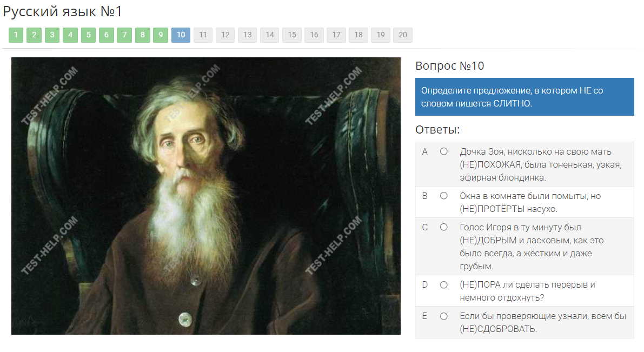Go to question 1
Screen dimensions: 644x352
(16, 35)
